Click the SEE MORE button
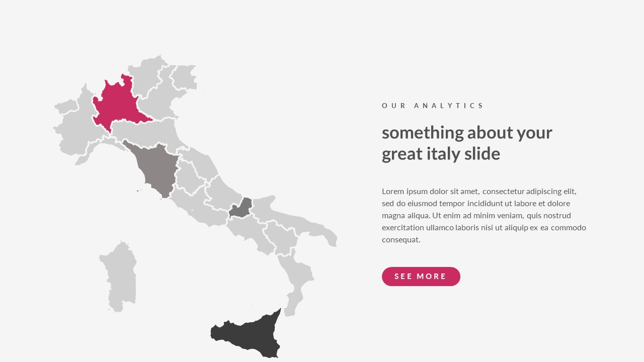 click(421, 277)
